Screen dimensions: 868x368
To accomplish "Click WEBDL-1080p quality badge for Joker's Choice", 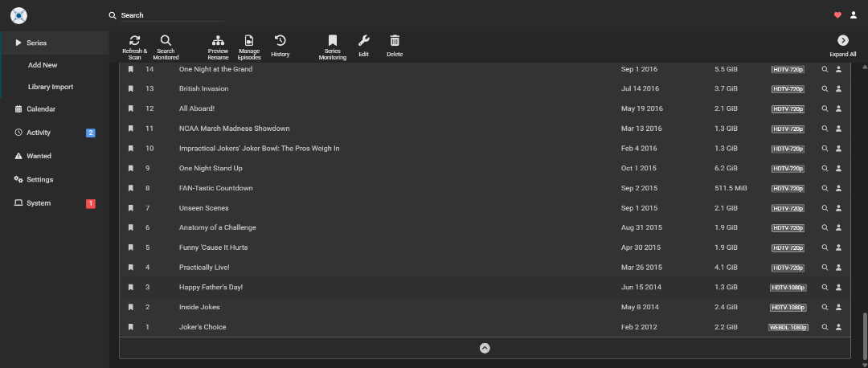I will (788, 327).
